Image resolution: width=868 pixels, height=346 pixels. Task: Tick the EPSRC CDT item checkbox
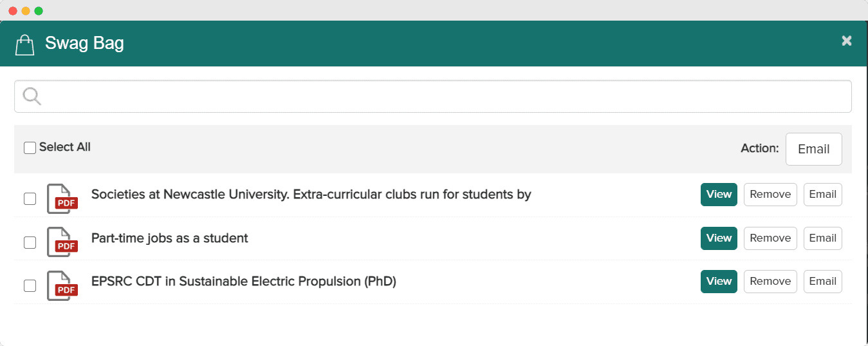tap(30, 285)
